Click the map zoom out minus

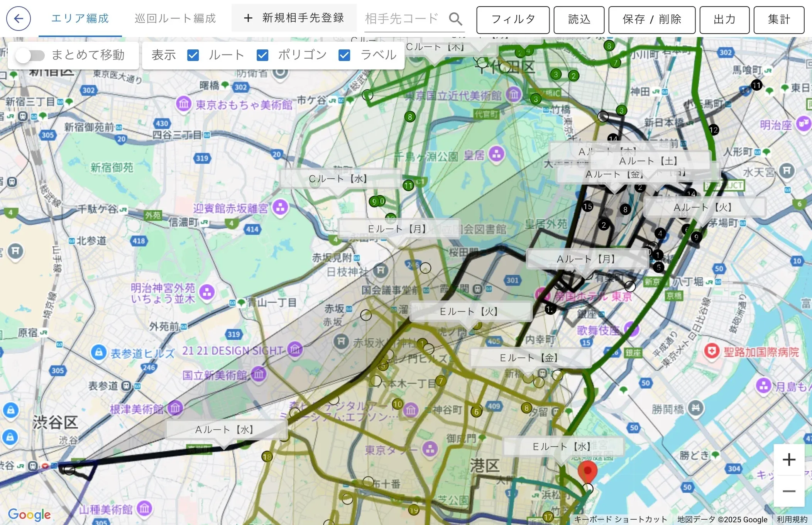789,491
